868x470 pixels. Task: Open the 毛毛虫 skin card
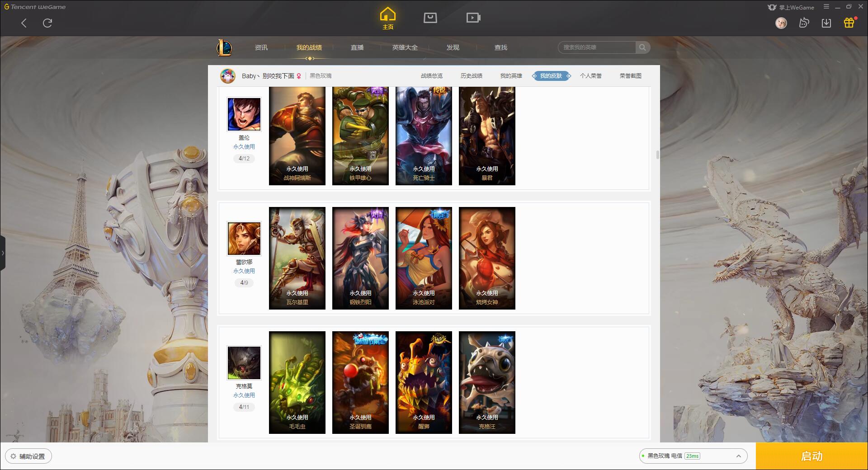(297, 383)
